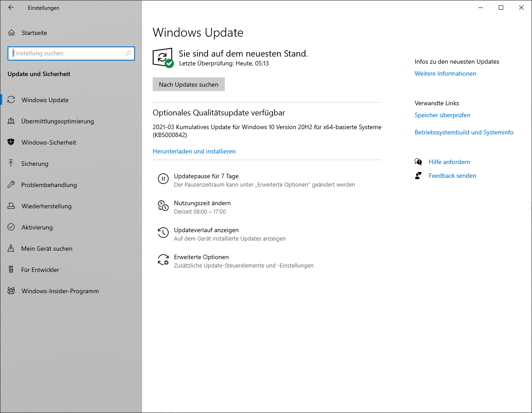
Task: Click the KB5000842 update description text
Action: 267,131
